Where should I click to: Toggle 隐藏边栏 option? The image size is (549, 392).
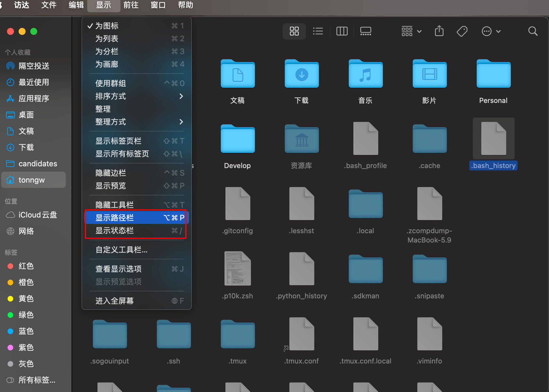pos(137,173)
